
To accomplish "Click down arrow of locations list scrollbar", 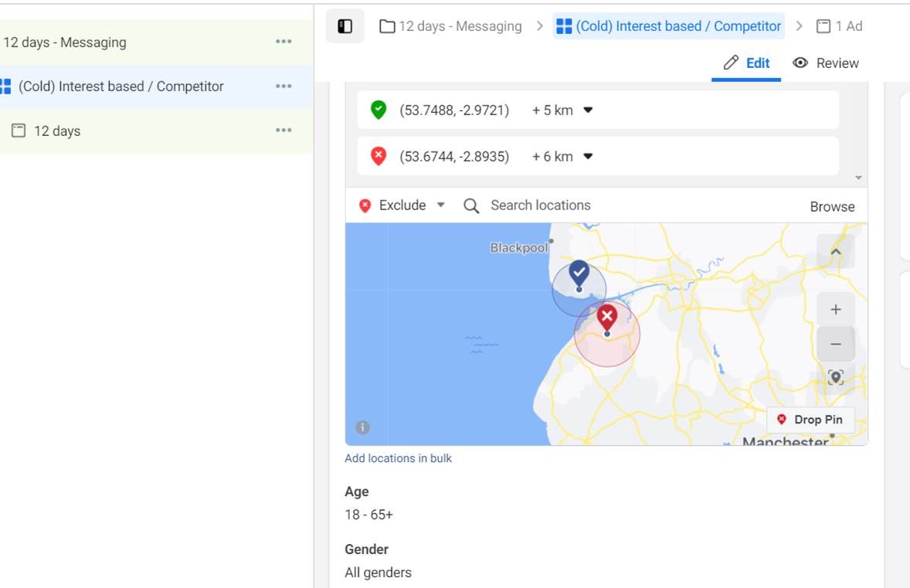I will click(x=858, y=178).
